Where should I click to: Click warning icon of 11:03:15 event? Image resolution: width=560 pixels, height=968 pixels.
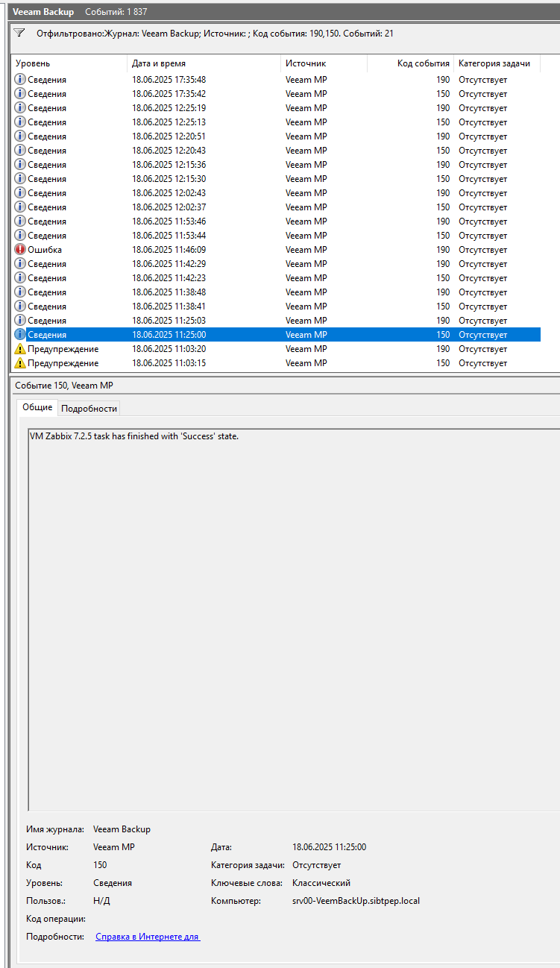pos(20,363)
